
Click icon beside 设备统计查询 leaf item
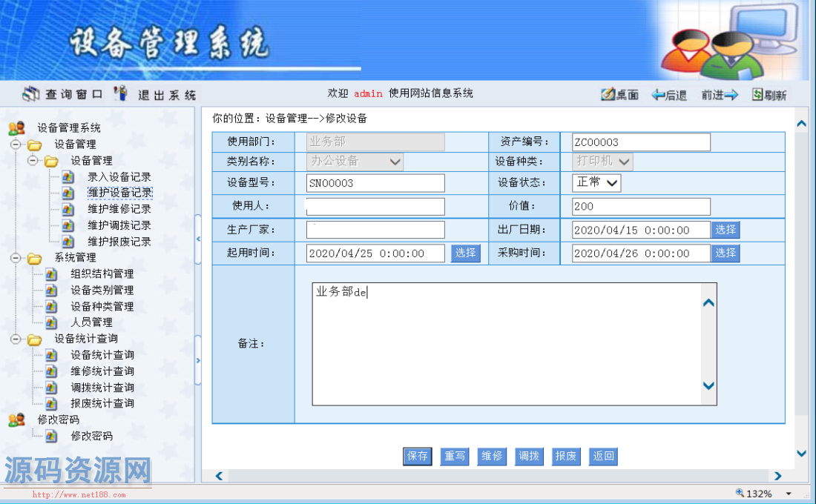(51, 355)
